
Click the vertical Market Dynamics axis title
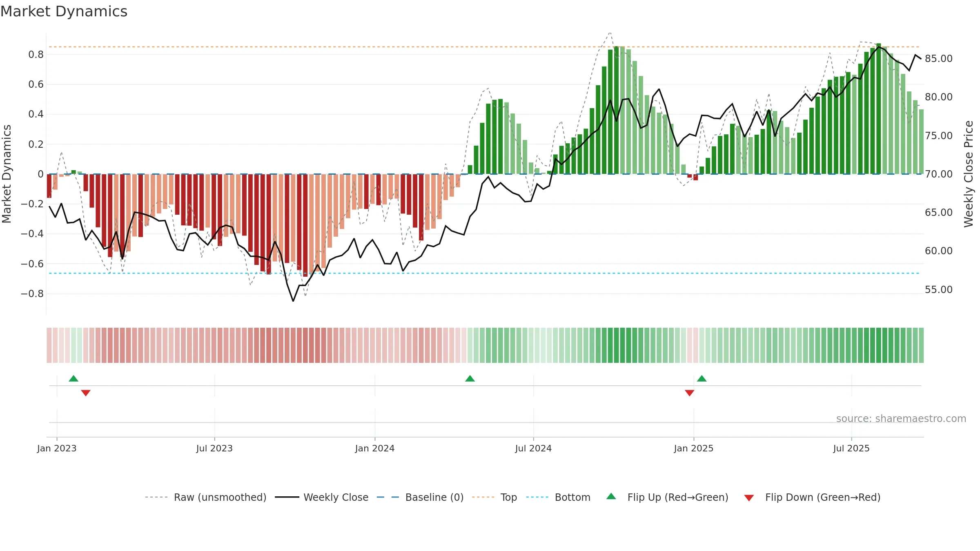click(7, 174)
